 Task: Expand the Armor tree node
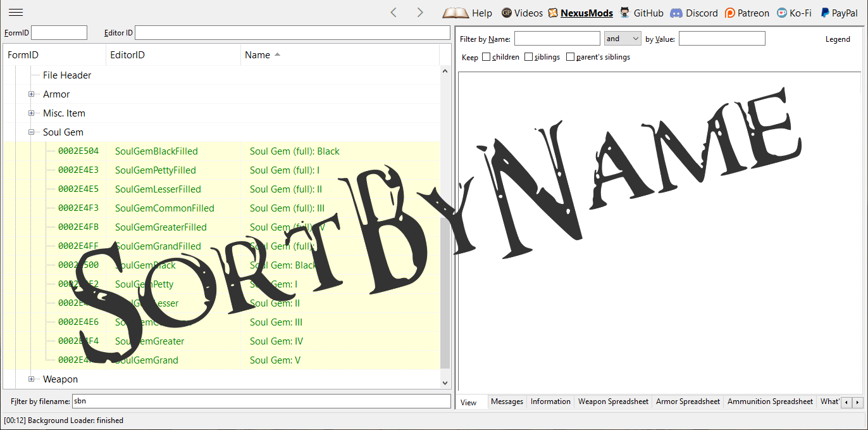click(x=31, y=94)
